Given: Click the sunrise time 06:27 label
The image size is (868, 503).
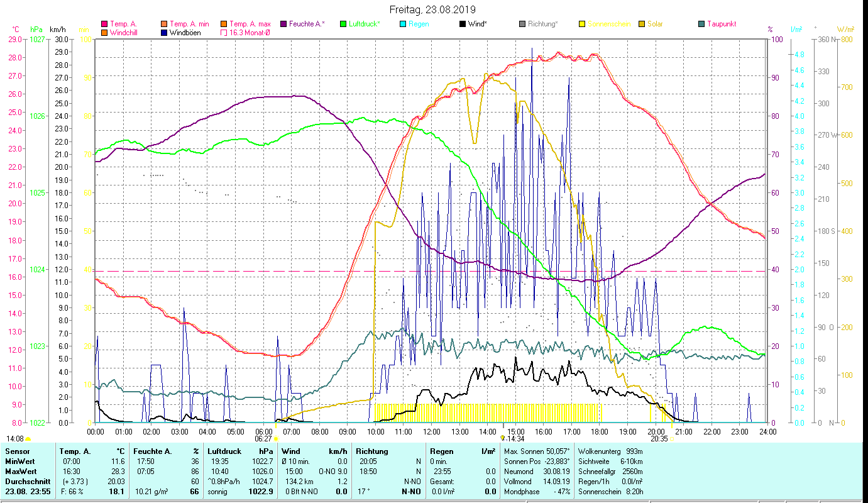Looking at the screenshot, I should click(x=263, y=439).
